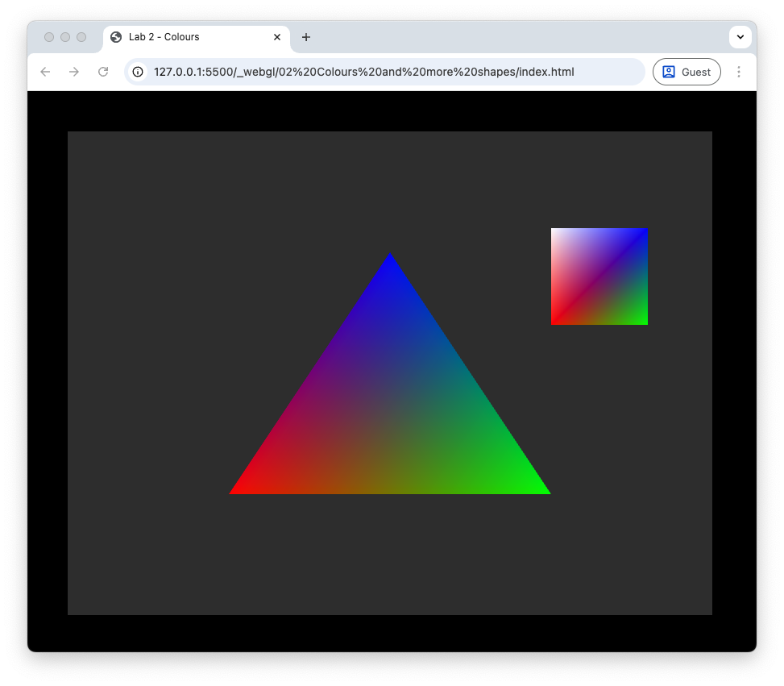The image size is (784, 686).
Task: Maximize window with the third traffic light
Action: point(81,37)
